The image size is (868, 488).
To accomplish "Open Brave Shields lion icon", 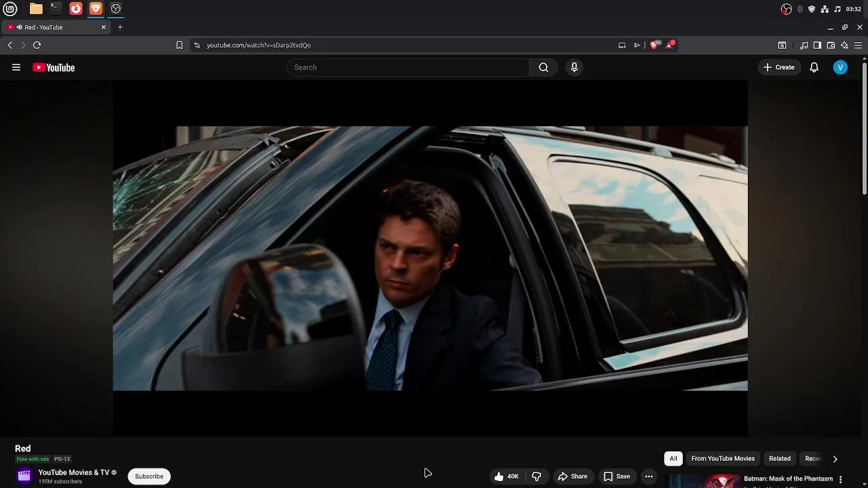I will 654,45.
